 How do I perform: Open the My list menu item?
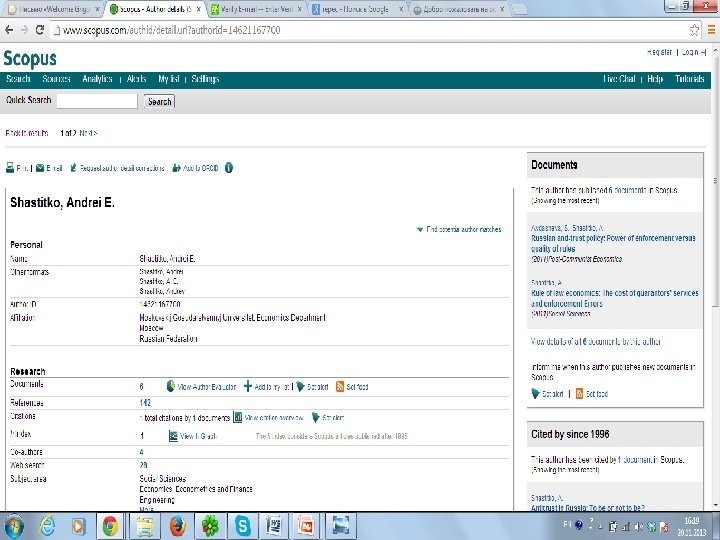pyautogui.click(x=169, y=79)
